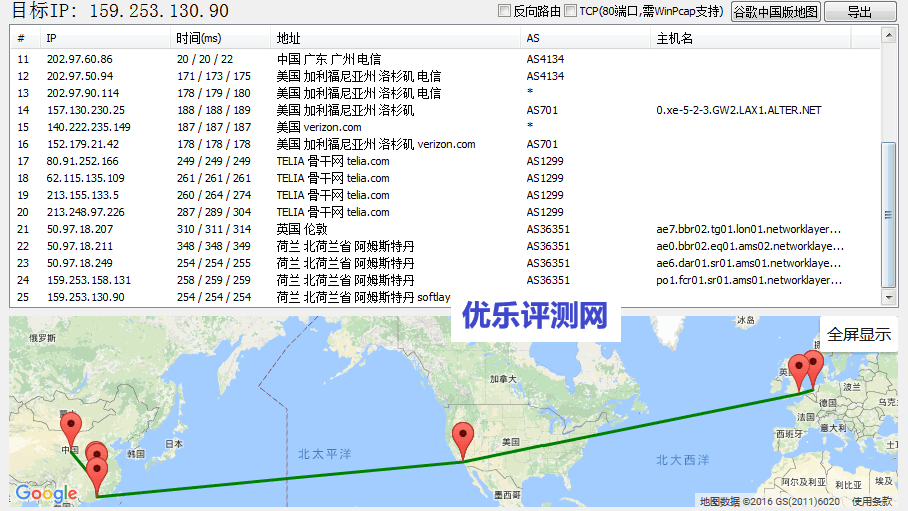Sort by the 时间(ms) column header

[198, 38]
